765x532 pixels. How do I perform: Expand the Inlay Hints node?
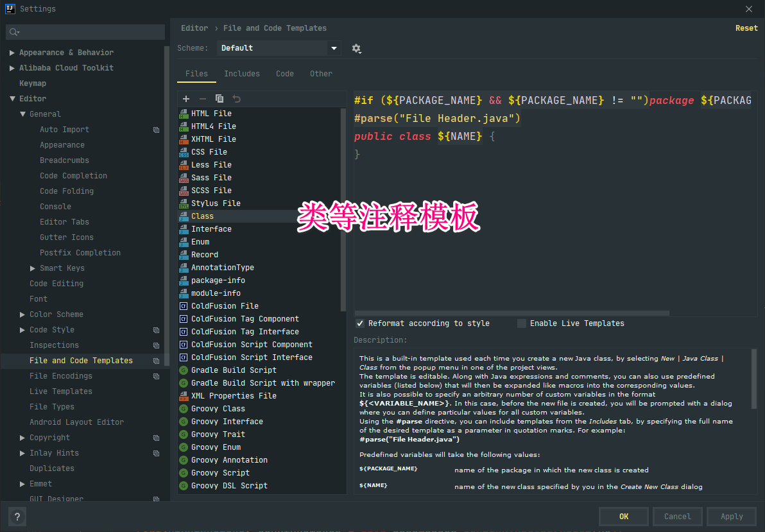click(x=22, y=454)
